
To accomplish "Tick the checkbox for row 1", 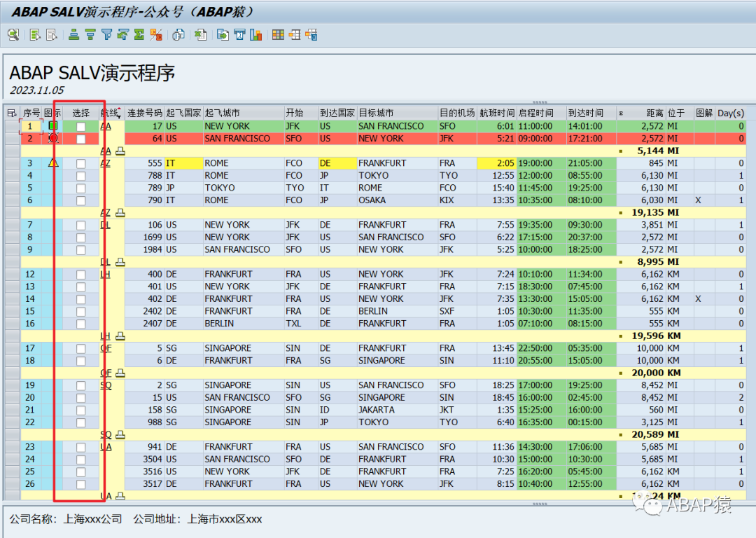I will (81, 126).
